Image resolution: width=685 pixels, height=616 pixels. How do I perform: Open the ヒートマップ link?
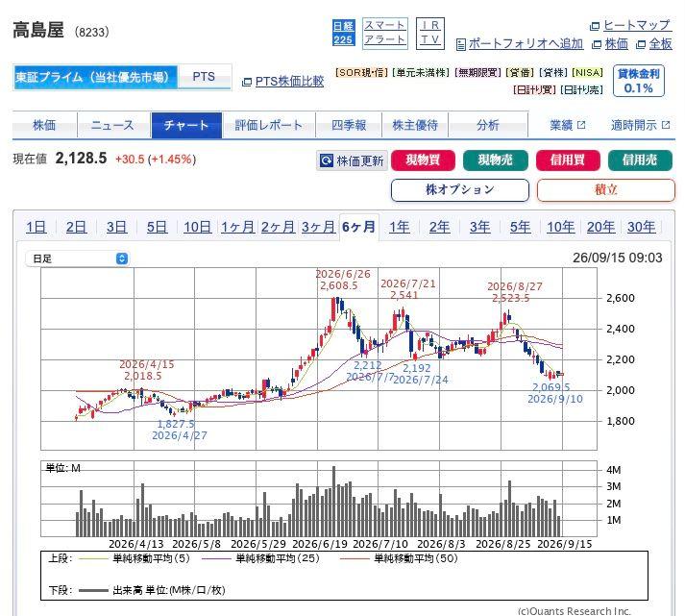(x=637, y=26)
